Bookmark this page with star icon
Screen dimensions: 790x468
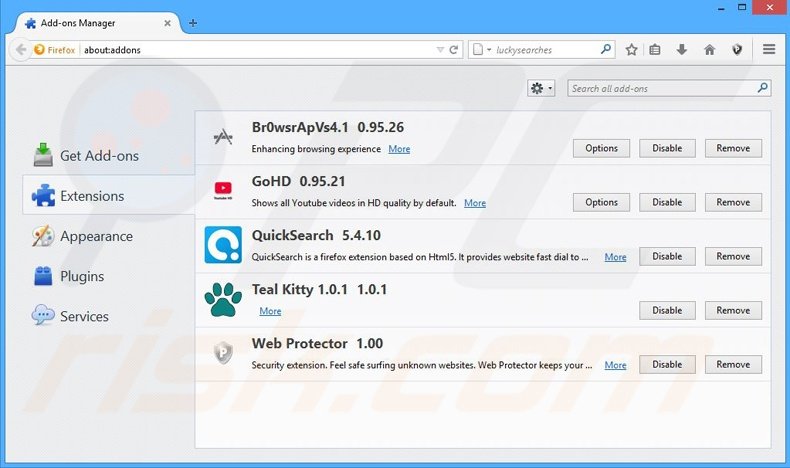(631, 49)
